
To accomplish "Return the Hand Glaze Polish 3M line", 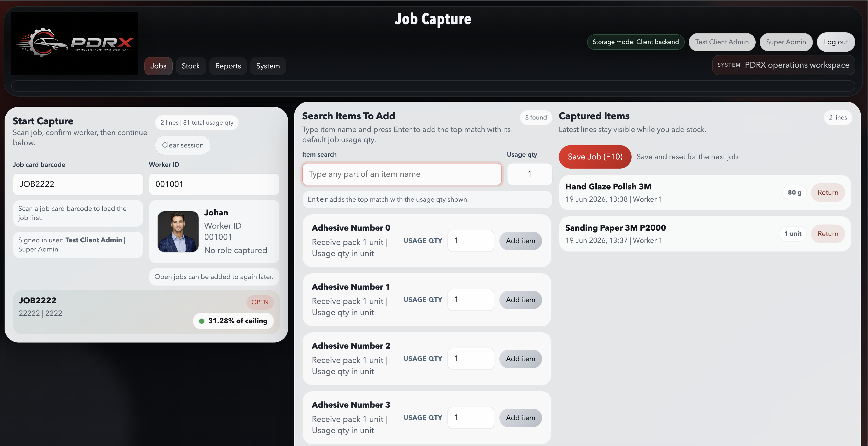I will point(828,192).
